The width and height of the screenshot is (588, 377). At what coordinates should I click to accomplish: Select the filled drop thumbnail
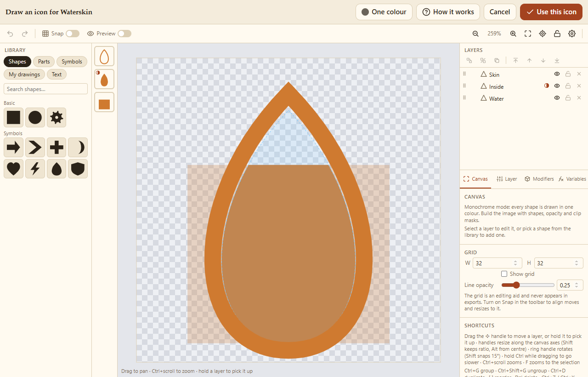(x=104, y=79)
